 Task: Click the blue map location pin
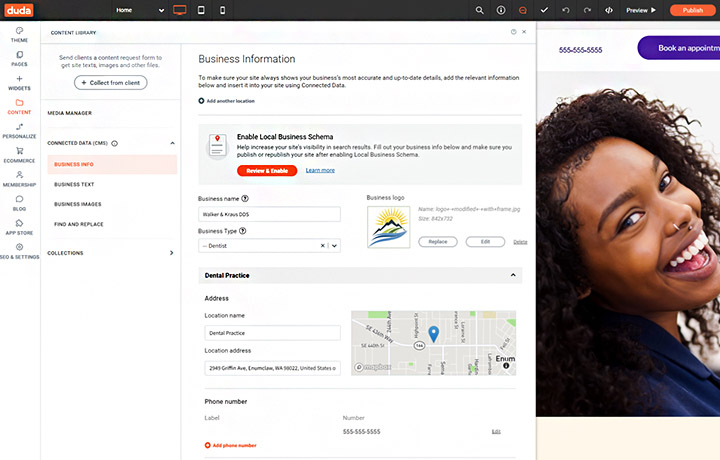tap(433, 334)
